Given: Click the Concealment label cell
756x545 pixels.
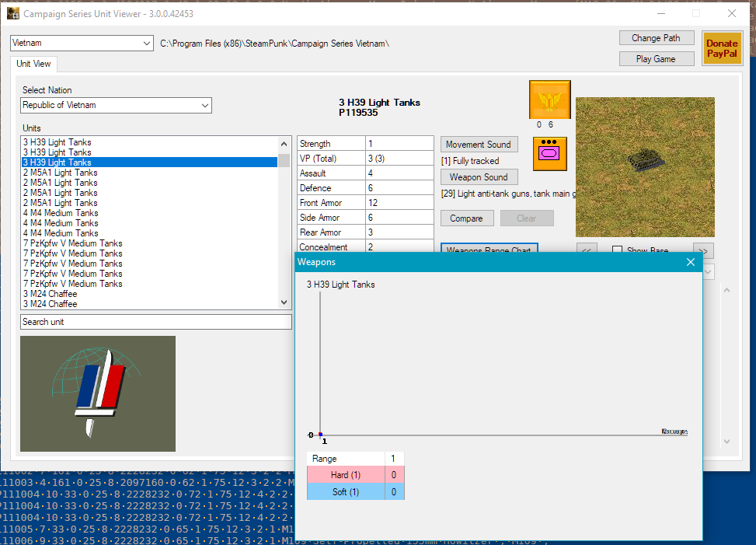Looking at the screenshot, I should [331, 246].
